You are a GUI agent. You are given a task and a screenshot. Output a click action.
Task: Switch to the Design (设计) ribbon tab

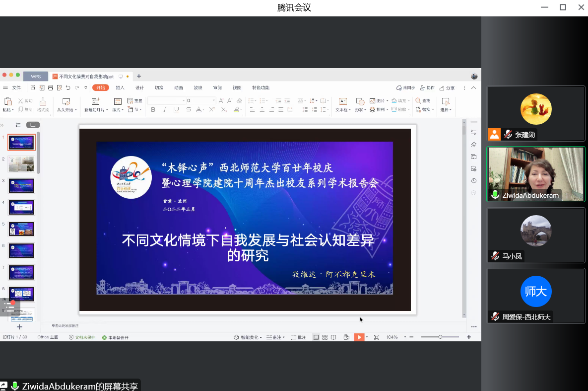[139, 88]
